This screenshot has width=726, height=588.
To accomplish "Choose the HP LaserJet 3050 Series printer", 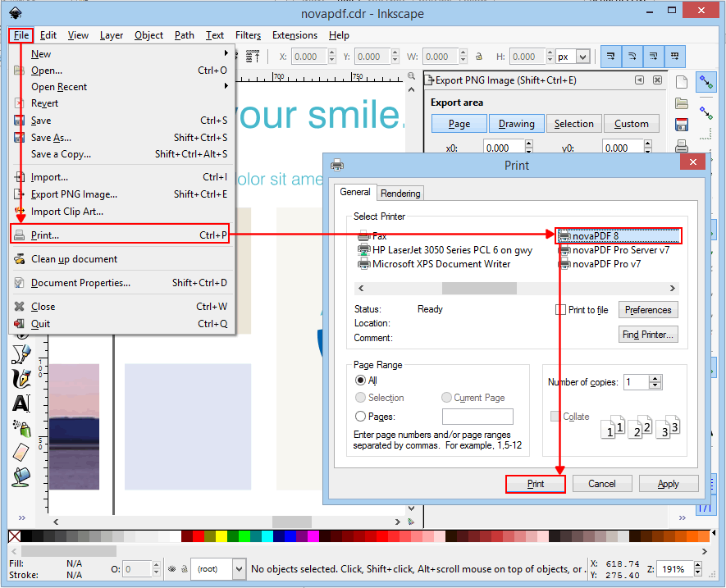I will click(445, 250).
